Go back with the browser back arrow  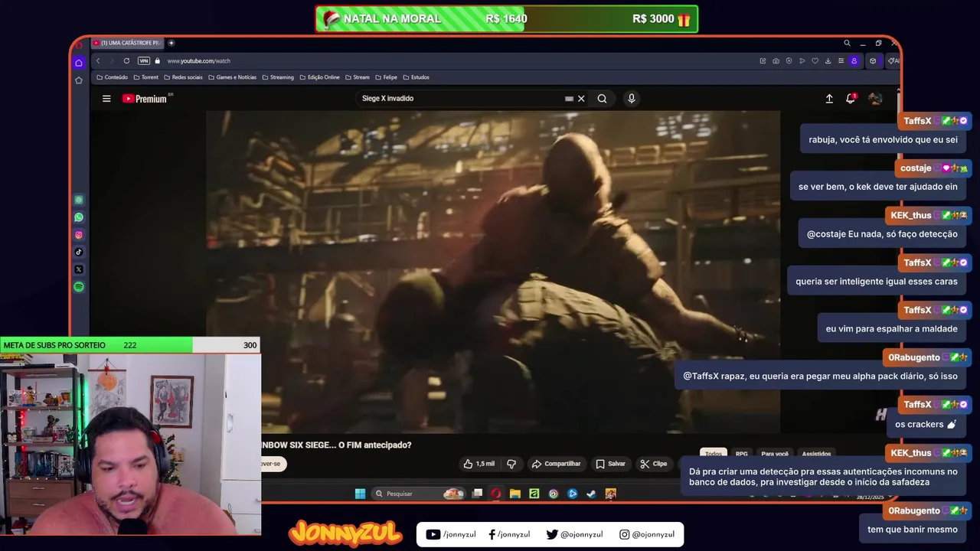pyautogui.click(x=97, y=61)
